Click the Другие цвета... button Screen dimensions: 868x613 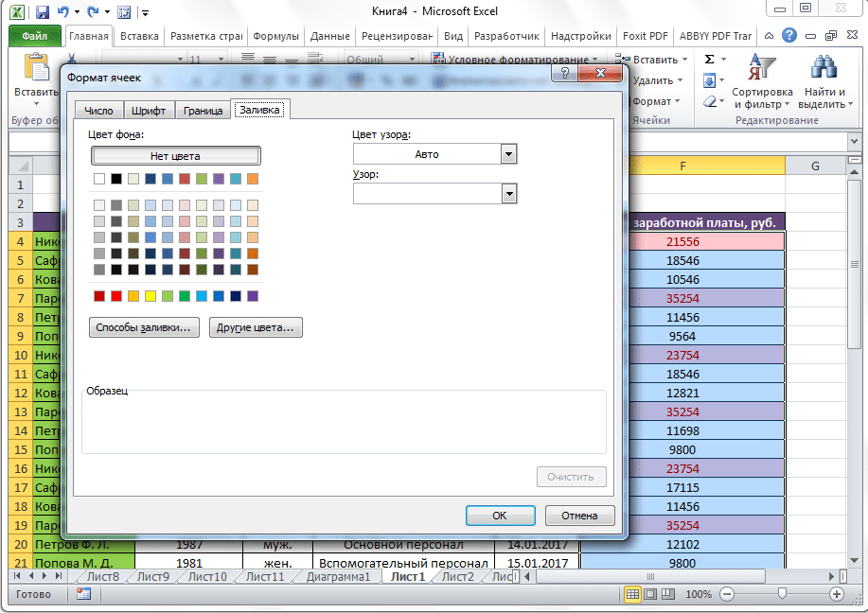[255, 328]
